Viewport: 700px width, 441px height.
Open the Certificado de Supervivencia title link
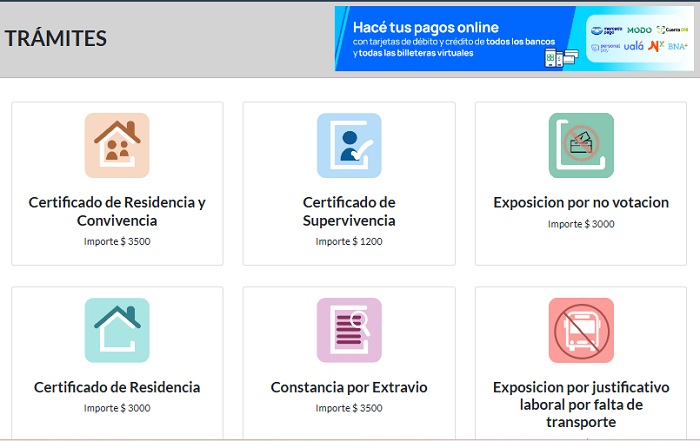click(x=349, y=211)
